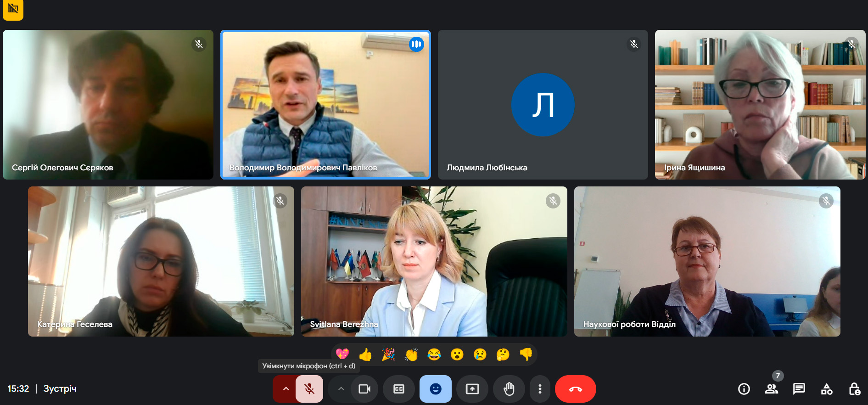Unmute the microphone in the call toolbar
Viewport: 868px width, 405px height.
pyautogui.click(x=309, y=389)
